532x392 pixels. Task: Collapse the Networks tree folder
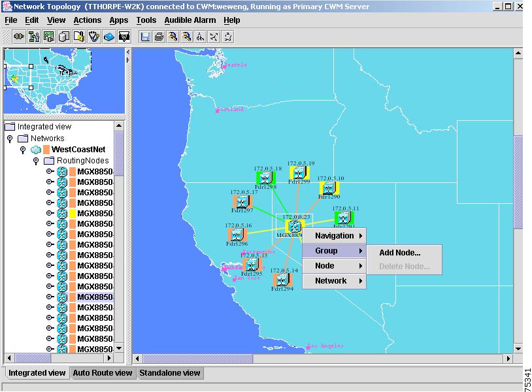10,139
